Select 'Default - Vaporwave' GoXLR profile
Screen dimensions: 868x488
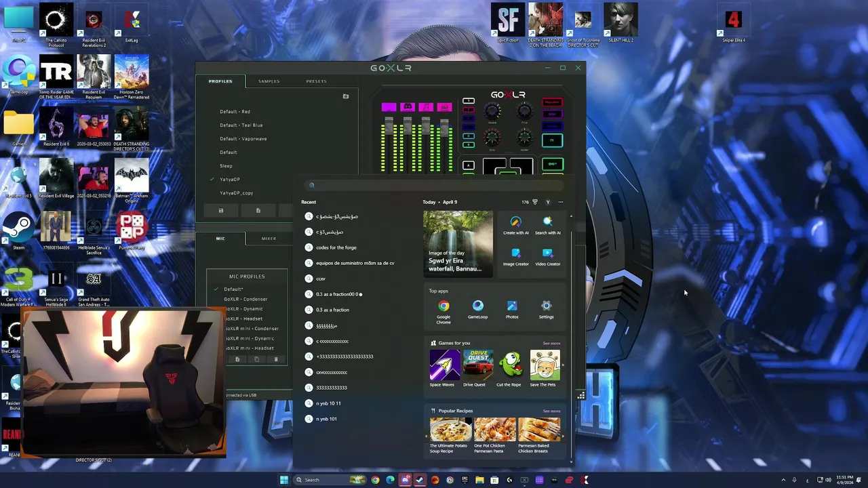(x=243, y=139)
